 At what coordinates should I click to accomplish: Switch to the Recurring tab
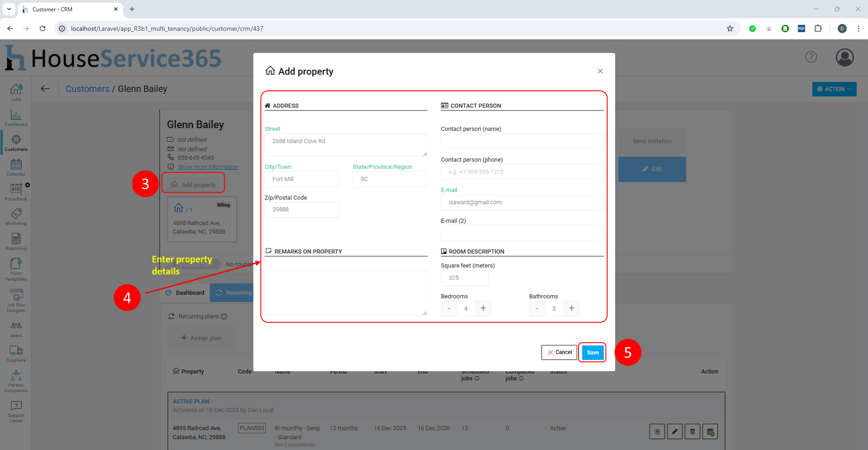(x=233, y=293)
